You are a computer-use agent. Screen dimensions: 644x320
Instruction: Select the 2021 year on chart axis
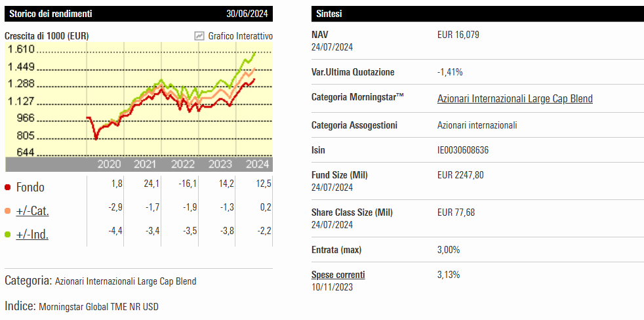point(145,164)
